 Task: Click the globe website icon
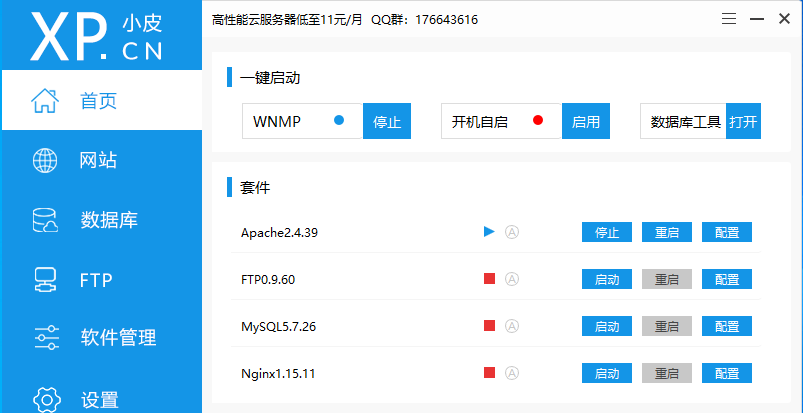coord(45,160)
